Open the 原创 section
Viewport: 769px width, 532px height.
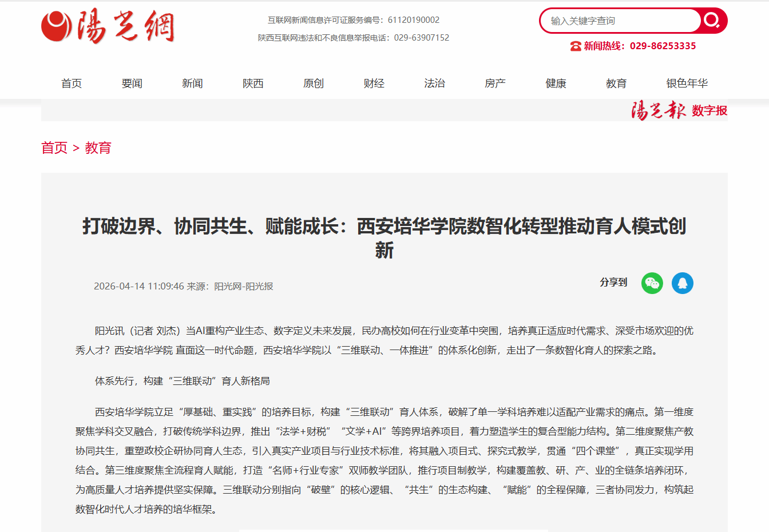(x=314, y=84)
